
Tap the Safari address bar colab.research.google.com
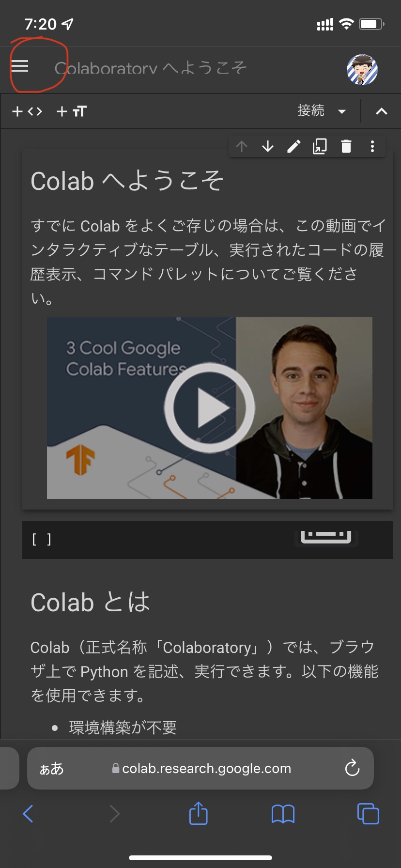click(201, 769)
